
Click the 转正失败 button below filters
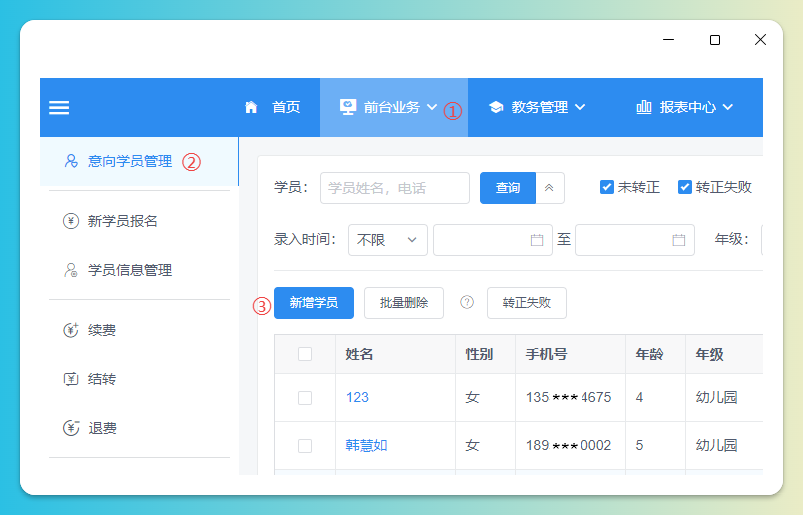pos(526,303)
